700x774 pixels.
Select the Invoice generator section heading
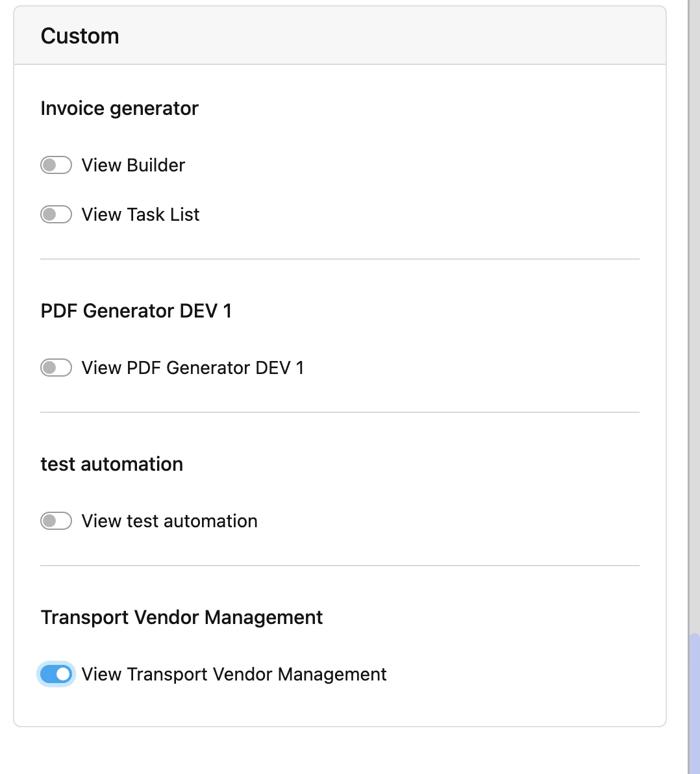119,108
